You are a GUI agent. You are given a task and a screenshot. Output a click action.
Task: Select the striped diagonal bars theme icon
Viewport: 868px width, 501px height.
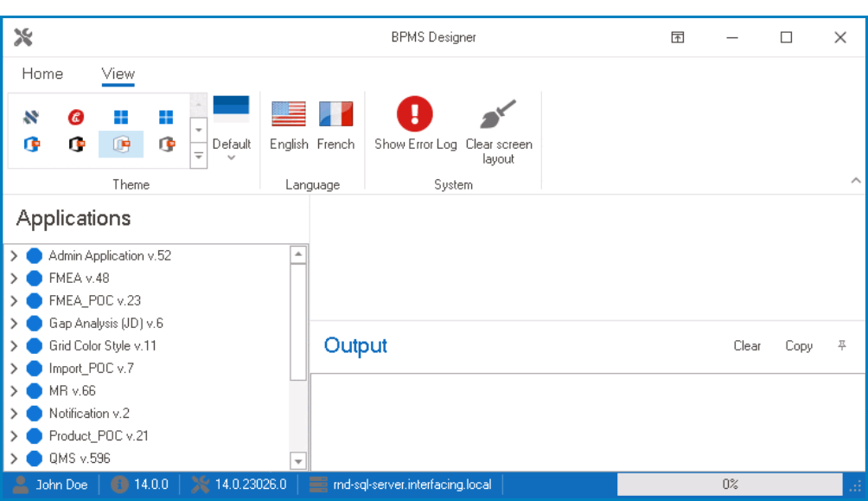pos(31,117)
